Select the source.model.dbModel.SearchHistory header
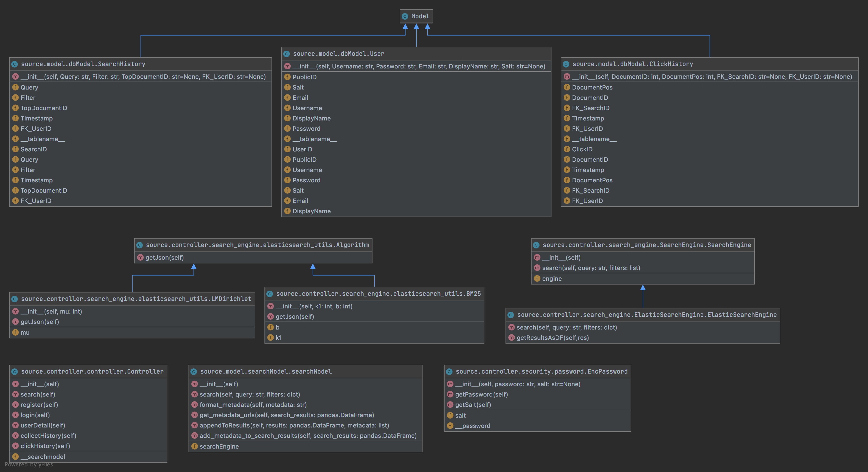This screenshot has width=868, height=472. pos(140,64)
